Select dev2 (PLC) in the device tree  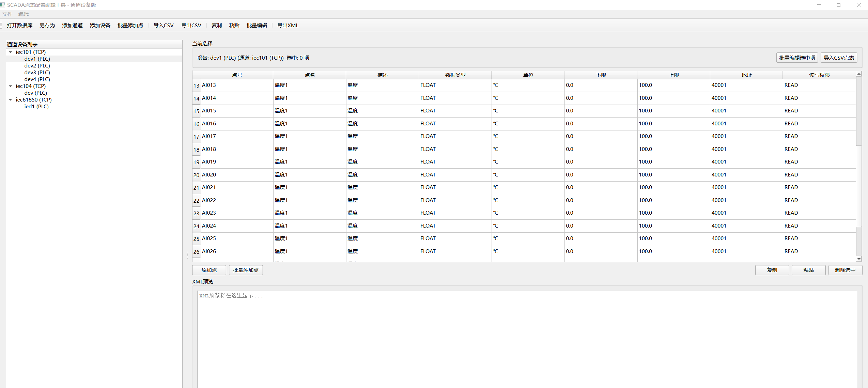pyautogui.click(x=37, y=65)
